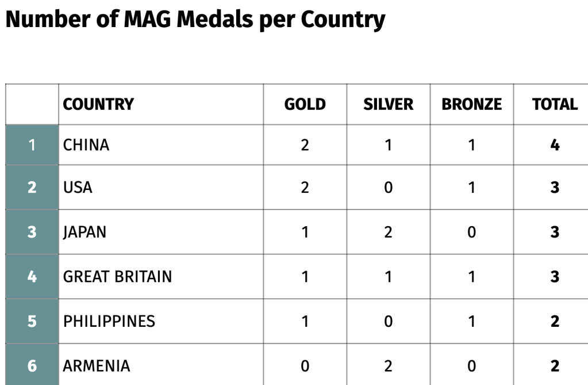Select the ARMENIA country cell

(x=97, y=365)
